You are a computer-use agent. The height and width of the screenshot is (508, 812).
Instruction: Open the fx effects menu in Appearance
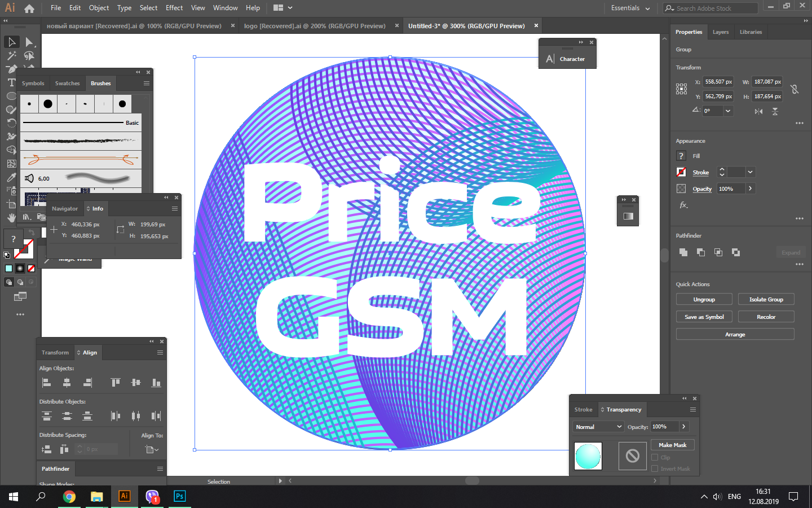683,205
